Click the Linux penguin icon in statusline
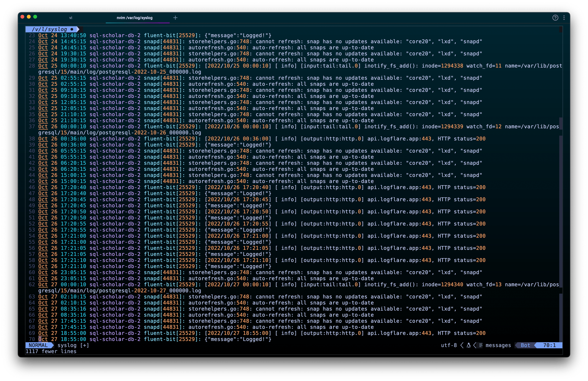Screen dimensions: 588x381 pyautogui.click(x=468, y=345)
